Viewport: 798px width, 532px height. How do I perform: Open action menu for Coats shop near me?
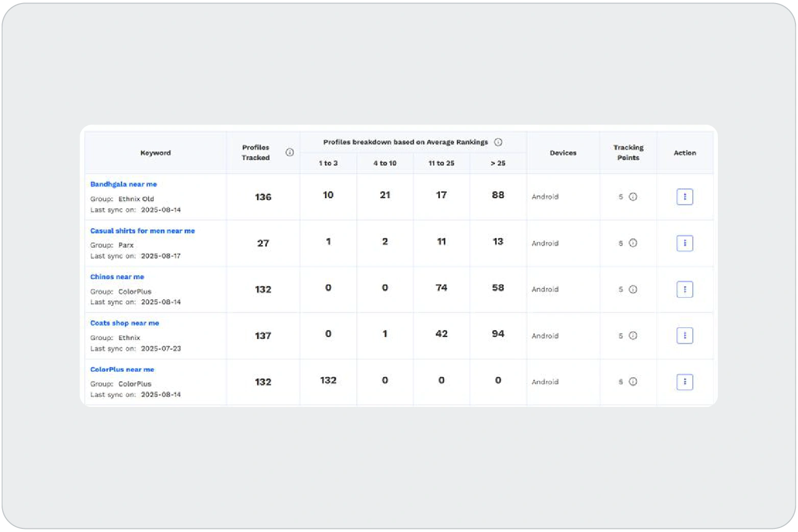tap(684, 335)
